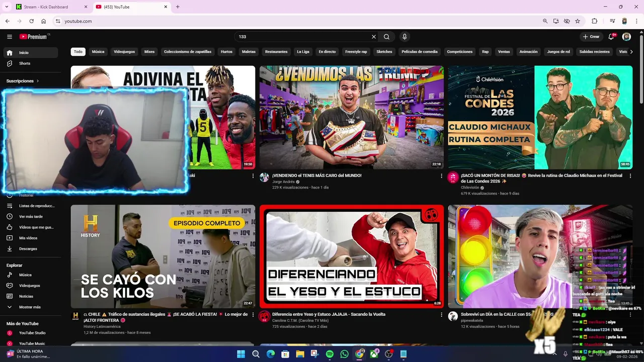Open Chrome media controls icon

pos(612,21)
